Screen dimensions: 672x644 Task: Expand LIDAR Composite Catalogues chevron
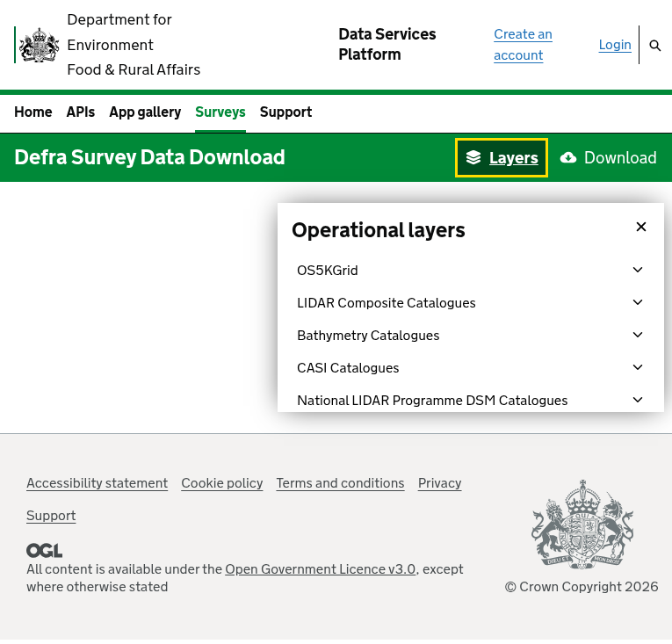tap(638, 302)
